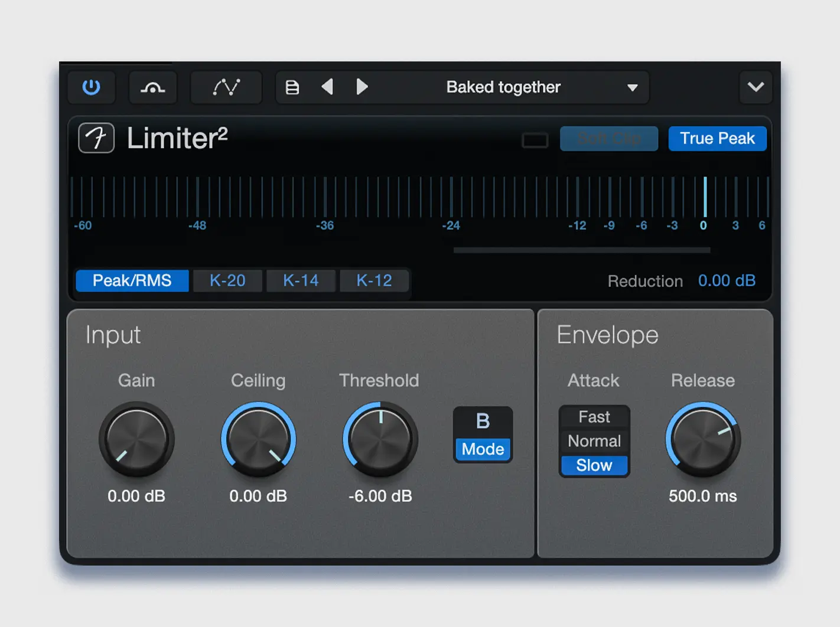Screen dimensions: 840x627
Task: Switch to K-14 metering
Action: coord(301,280)
